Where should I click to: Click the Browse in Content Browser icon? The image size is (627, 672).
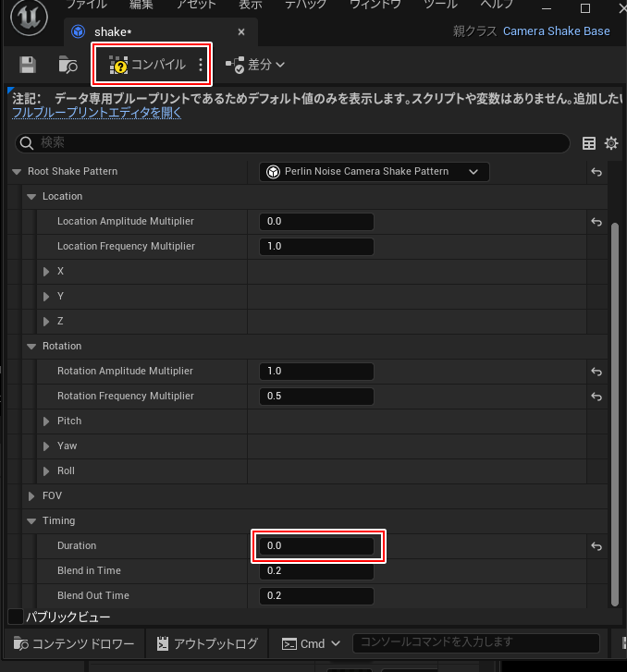tap(68, 65)
